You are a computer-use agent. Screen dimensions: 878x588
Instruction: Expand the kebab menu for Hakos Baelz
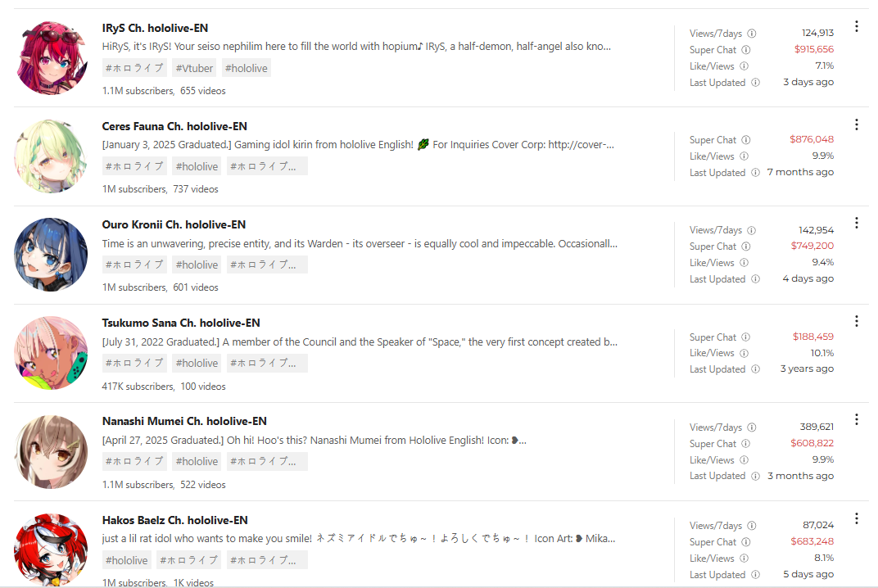(x=856, y=518)
